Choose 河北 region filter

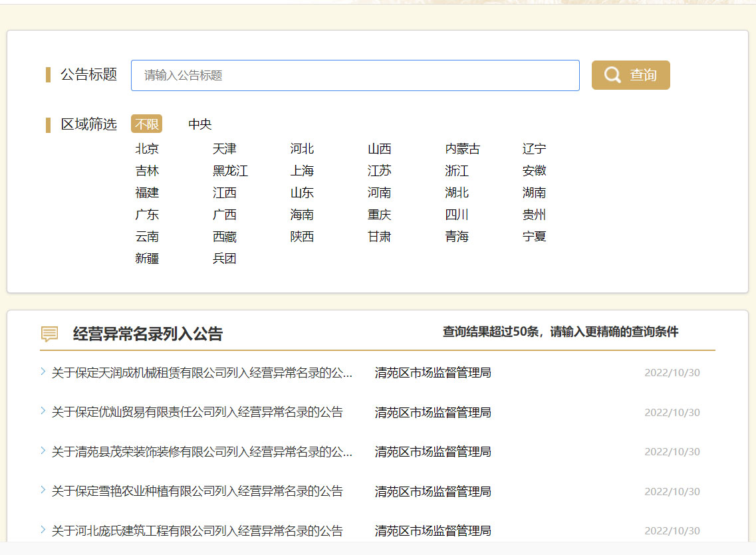(303, 149)
